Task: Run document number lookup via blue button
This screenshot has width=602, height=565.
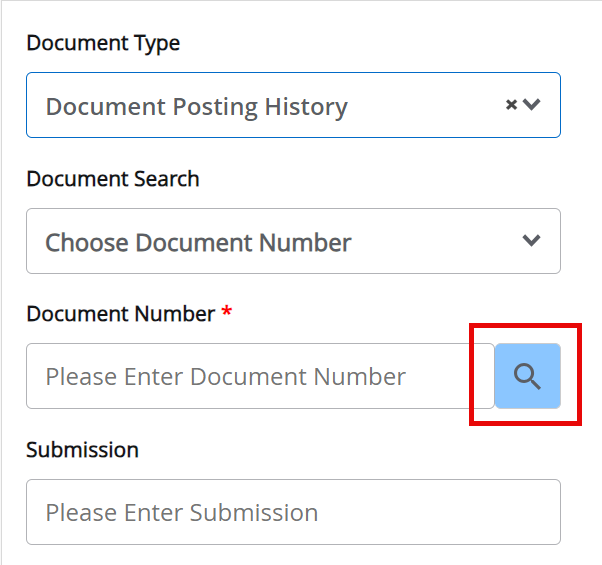Action: tap(527, 376)
